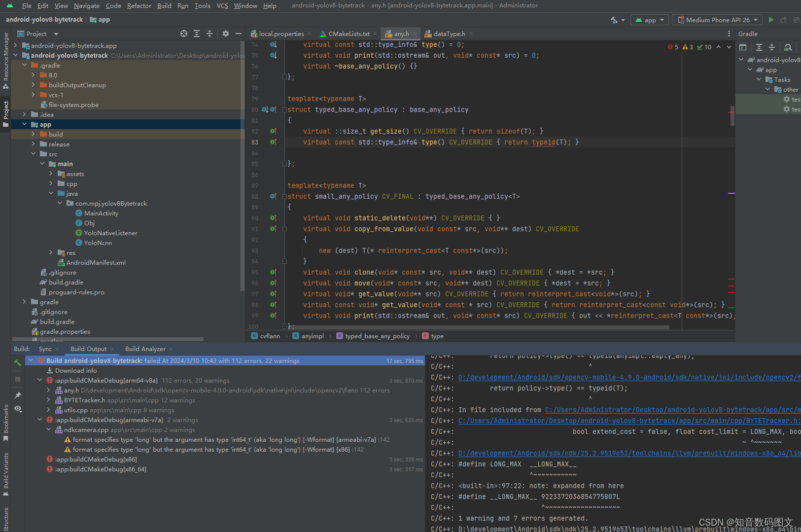This screenshot has width=801, height=532.
Task: Collapse Tasks node in Gradle panel
Action: point(759,79)
